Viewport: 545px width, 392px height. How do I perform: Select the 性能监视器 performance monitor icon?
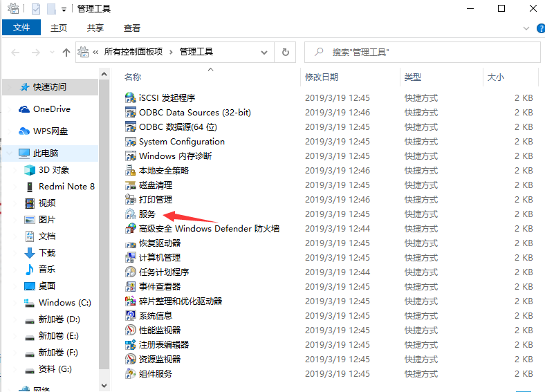131,330
